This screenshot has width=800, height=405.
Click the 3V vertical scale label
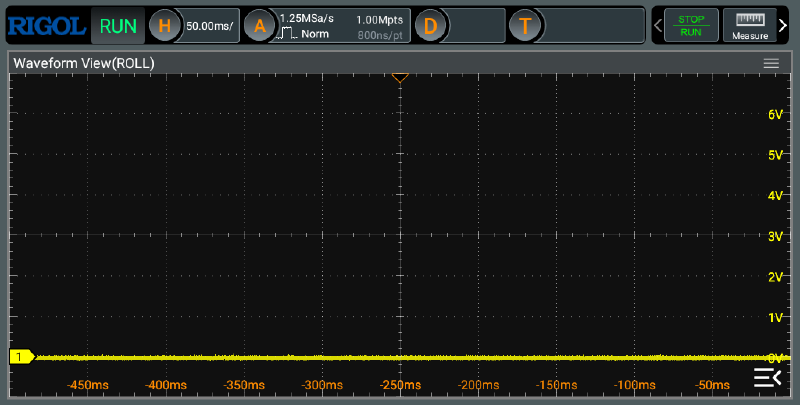[x=776, y=237]
